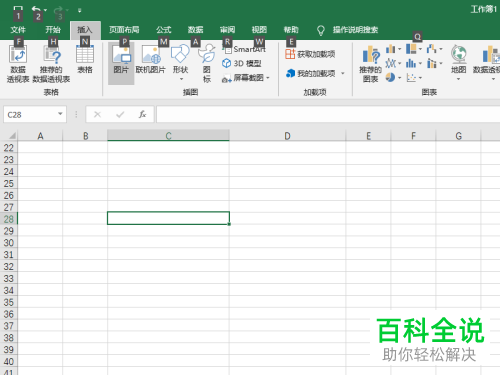This screenshot has width=500, height=375.
Task: Confirm entry with the checkmark button
Action: (x=120, y=115)
